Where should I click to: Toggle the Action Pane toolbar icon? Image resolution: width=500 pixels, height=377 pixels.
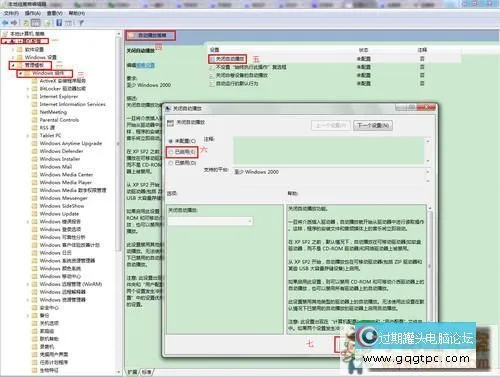(x=68, y=23)
